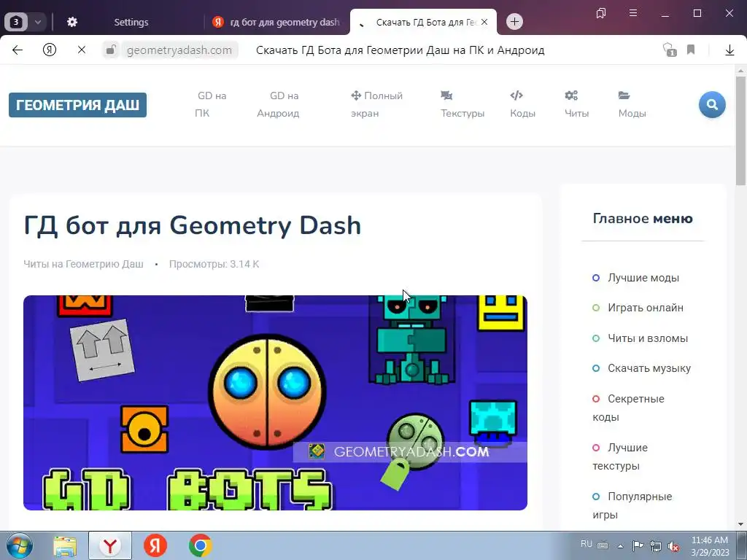Screen dimensions: 747x560
Task: Launch Google Chrome from taskbar
Action: (200, 546)
